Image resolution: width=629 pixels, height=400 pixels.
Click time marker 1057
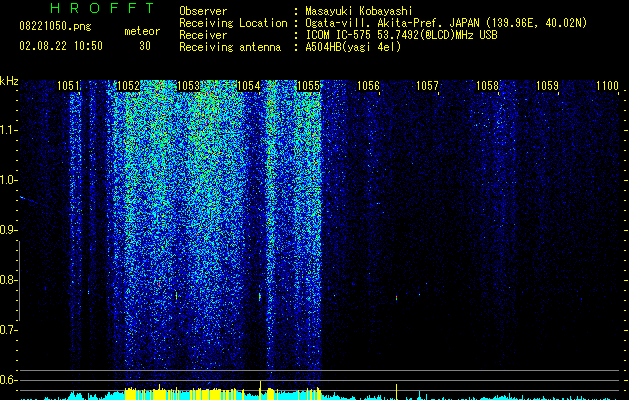(427, 85)
